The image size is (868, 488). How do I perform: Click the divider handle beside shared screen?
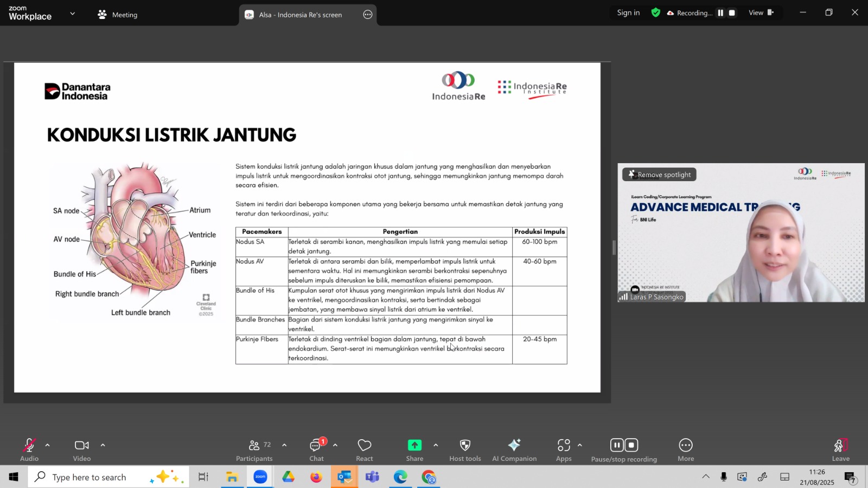point(614,247)
